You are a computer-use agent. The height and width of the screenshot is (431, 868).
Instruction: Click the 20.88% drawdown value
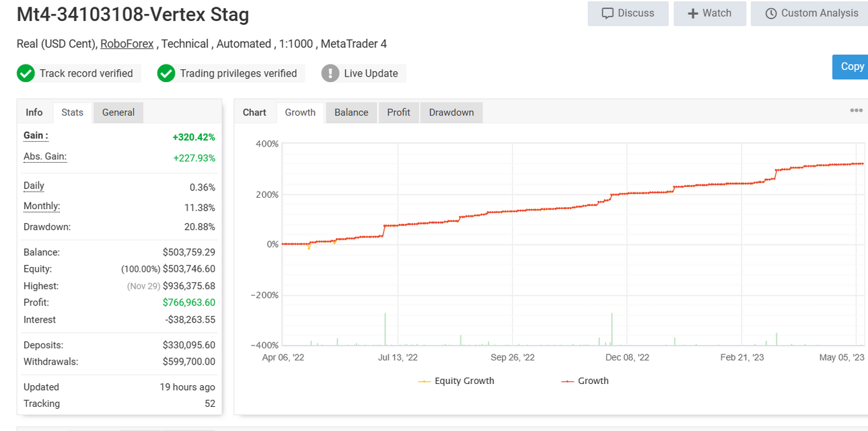[200, 227]
